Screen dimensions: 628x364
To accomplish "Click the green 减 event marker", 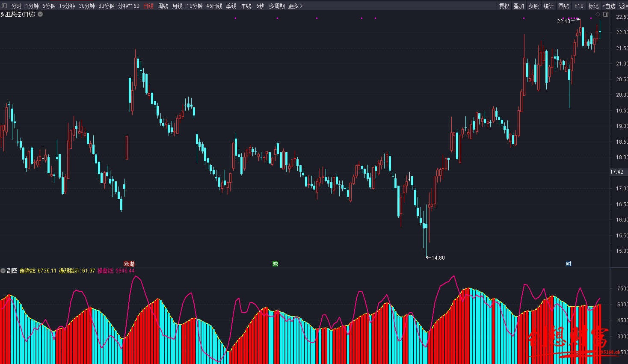I will click(275, 264).
